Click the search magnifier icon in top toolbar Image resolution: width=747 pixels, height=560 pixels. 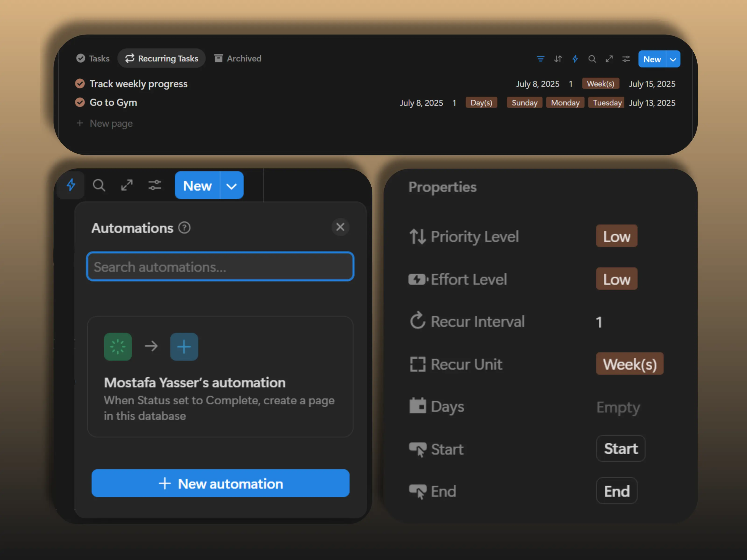(x=592, y=59)
